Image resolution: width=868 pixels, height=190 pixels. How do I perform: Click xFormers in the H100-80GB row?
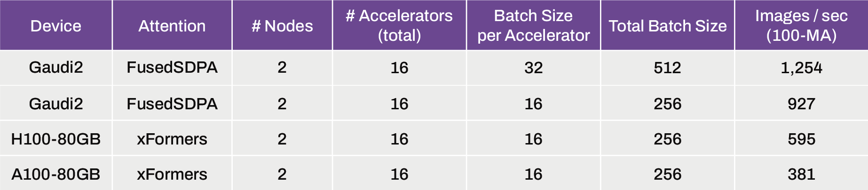172,139
